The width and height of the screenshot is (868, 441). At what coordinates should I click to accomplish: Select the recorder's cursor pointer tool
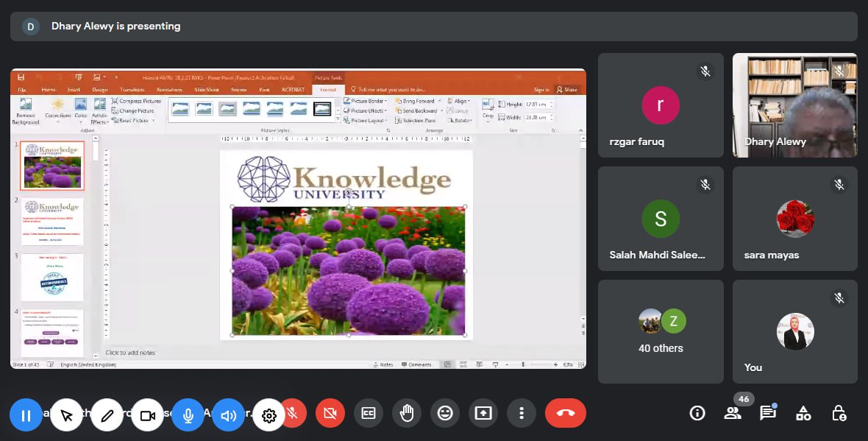(x=66, y=415)
